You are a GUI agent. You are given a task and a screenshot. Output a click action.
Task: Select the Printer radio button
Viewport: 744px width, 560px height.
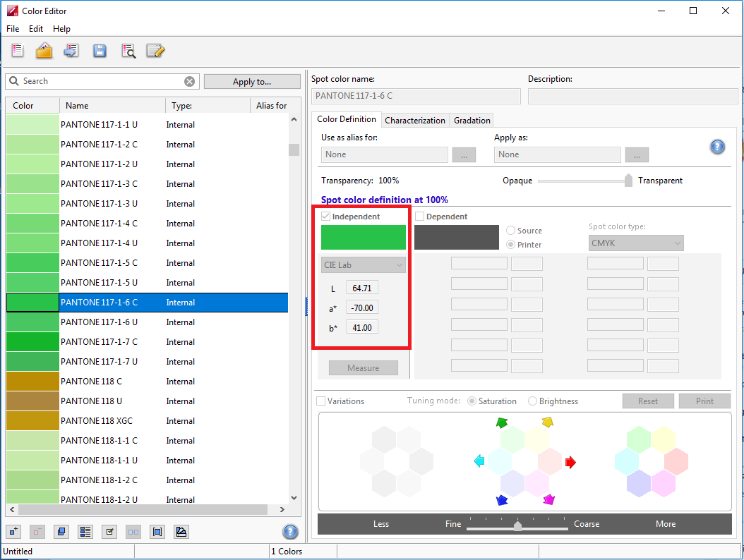pyautogui.click(x=510, y=245)
